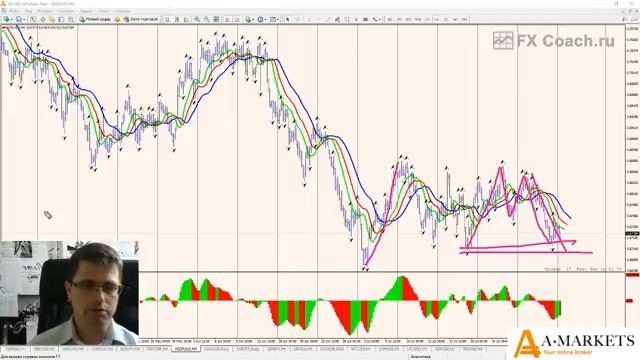The image size is (640, 360).
Task: Click the time scale axis below the oscillator
Action: [x=322, y=341]
